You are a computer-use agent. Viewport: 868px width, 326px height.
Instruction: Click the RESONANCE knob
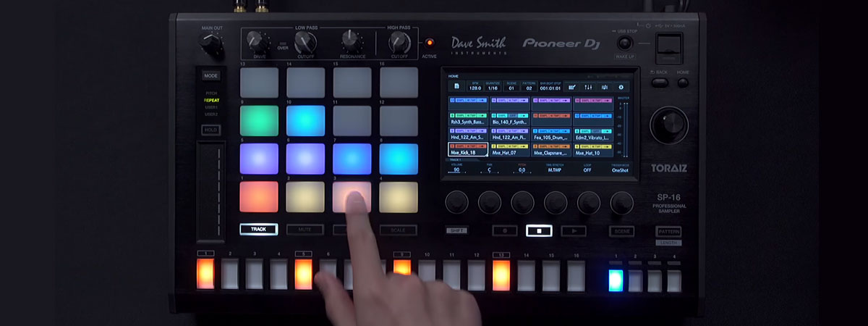click(x=352, y=41)
